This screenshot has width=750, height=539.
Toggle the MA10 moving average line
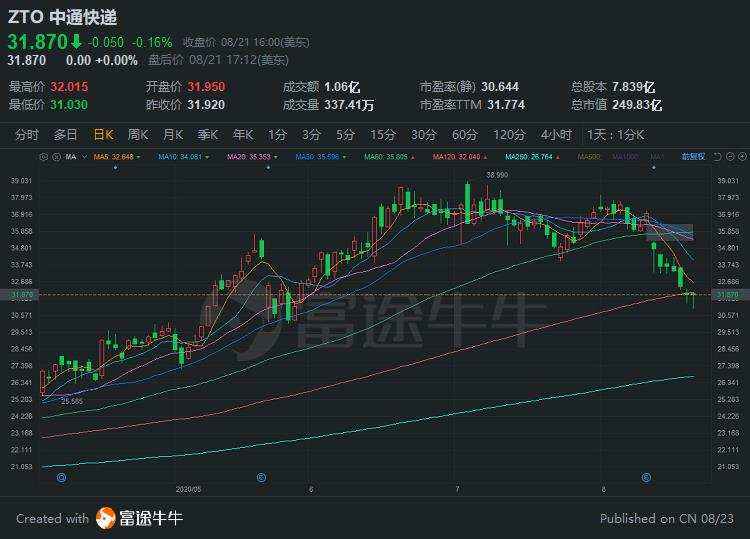click(184, 157)
